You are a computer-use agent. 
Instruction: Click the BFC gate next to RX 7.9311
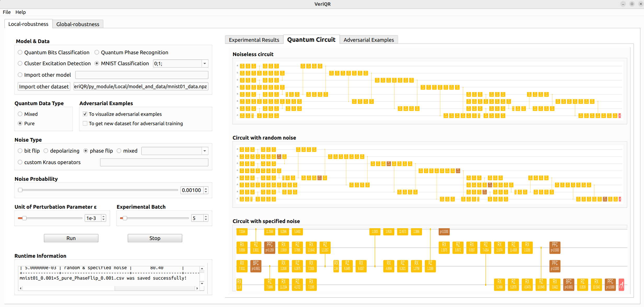pyautogui.click(x=256, y=266)
